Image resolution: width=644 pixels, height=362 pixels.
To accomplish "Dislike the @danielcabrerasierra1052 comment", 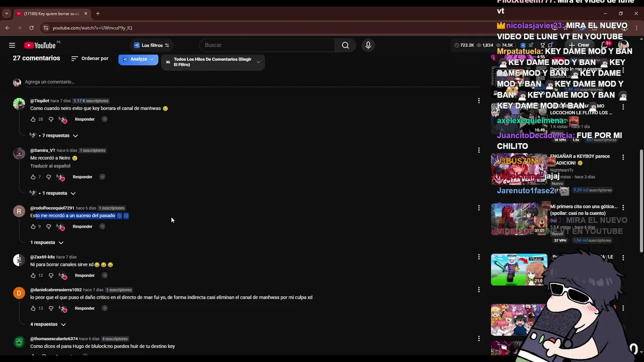I will pyautogui.click(x=51, y=308).
